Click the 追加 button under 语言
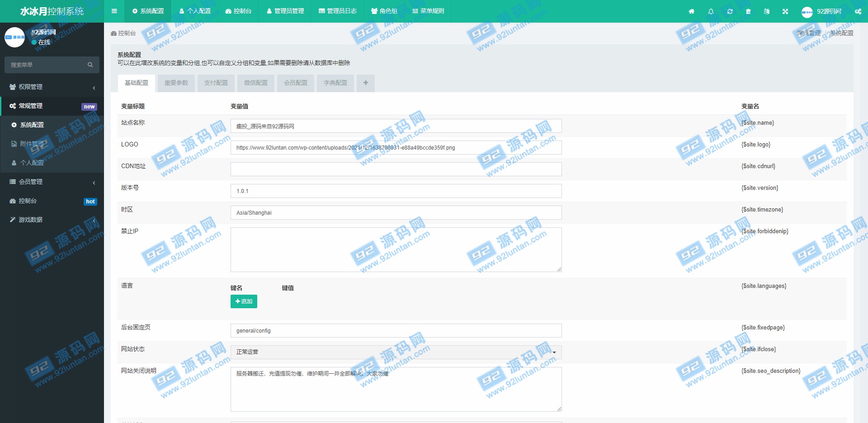The image size is (868, 423). point(244,301)
